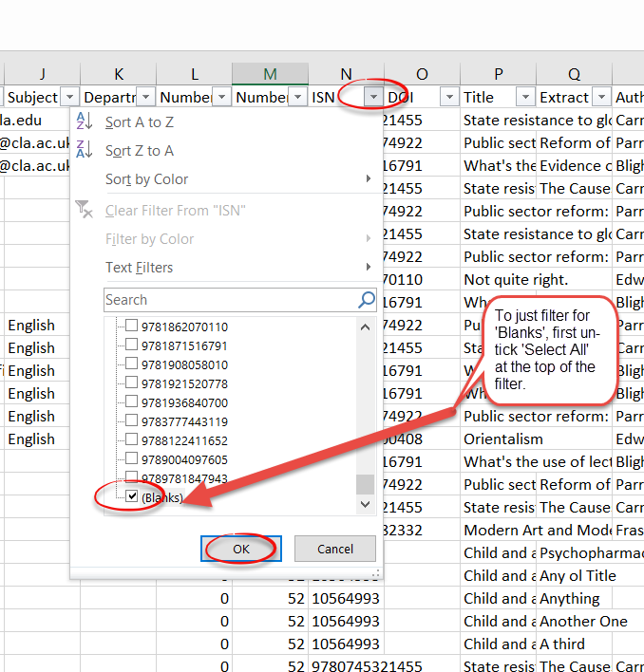
Task: Click the search magnifier icon in filter
Action: pos(367,300)
